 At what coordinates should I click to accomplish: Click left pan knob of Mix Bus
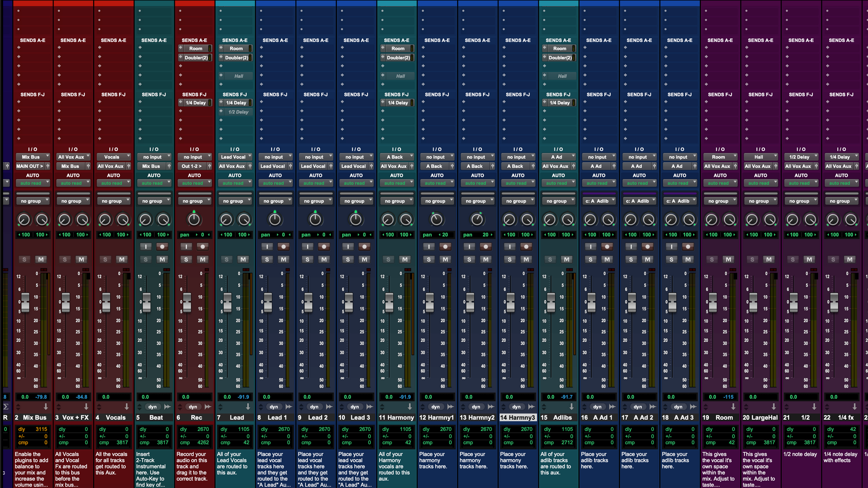pos(24,219)
